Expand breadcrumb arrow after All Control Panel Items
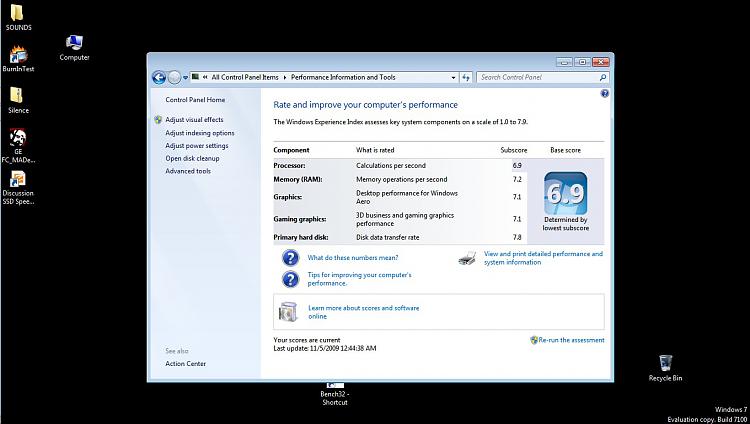Image resolution: width=750 pixels, height=424 pixels. pos(285,78)
